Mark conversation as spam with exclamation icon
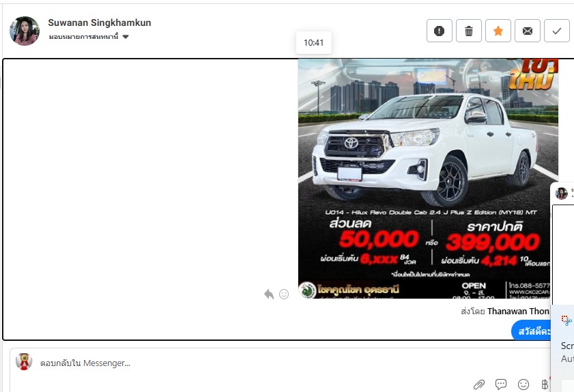This screenshot has width=574, height=392. 440,31
